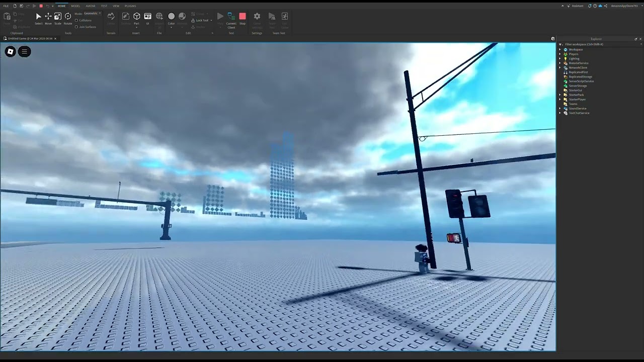Click the Roblox logo button in viewport

10,51
